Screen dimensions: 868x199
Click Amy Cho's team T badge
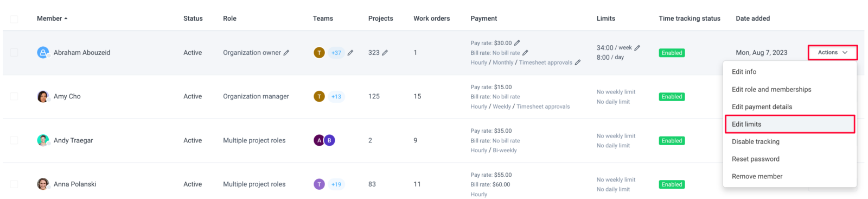(x=319, y=97)
